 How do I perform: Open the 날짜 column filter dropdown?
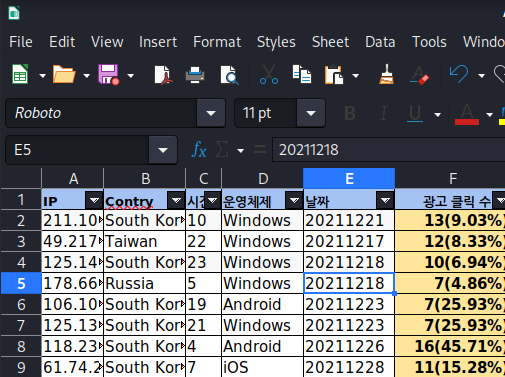(385, 200)
